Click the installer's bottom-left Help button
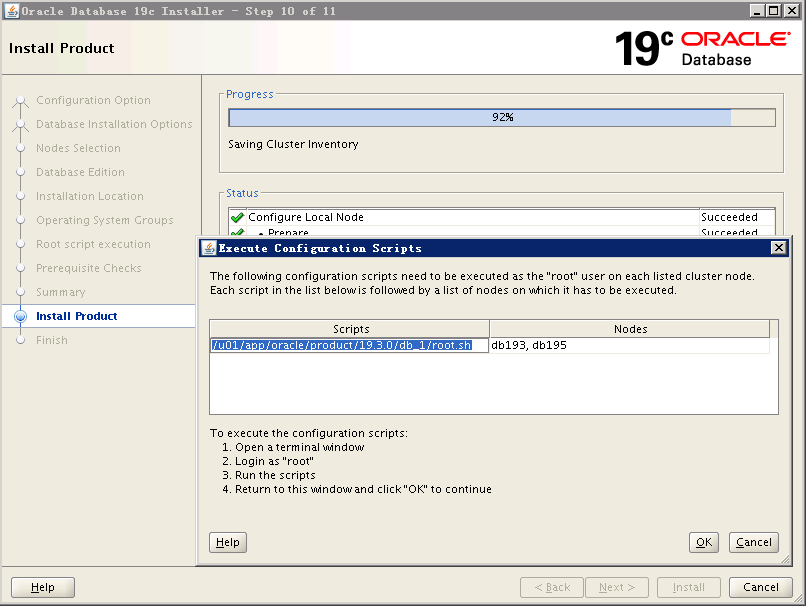This screenshot has width=806, height=606. pos(43,587)
